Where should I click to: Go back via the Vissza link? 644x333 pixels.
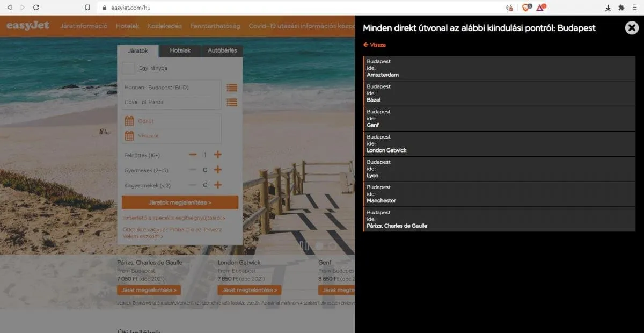(375, 45)
